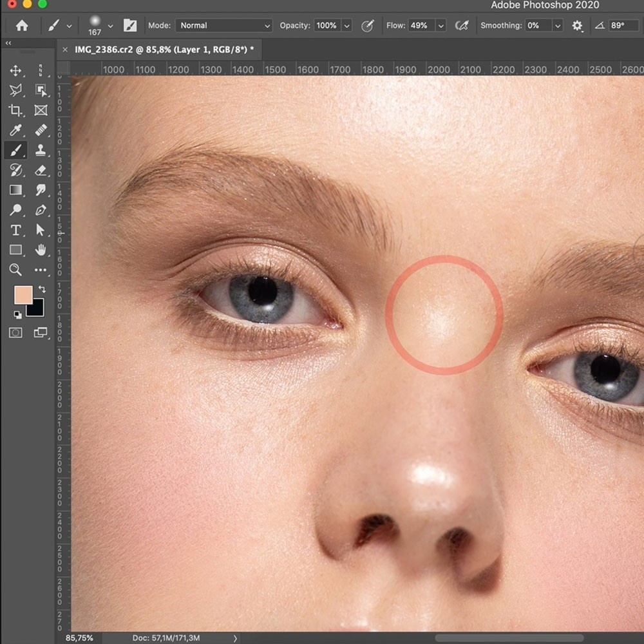
Task: Enable airbrush-style build-up effects
Action: click(462, 26)
